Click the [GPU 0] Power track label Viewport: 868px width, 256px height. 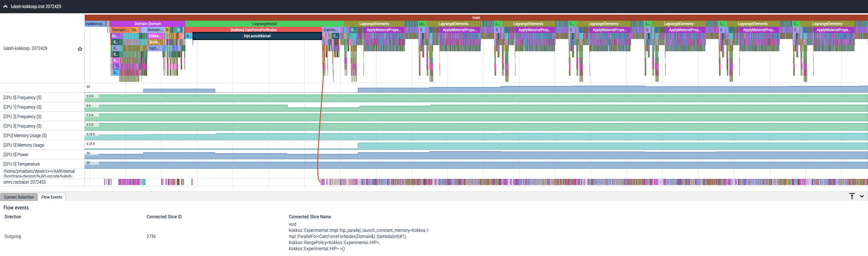[x=16, y=155]
